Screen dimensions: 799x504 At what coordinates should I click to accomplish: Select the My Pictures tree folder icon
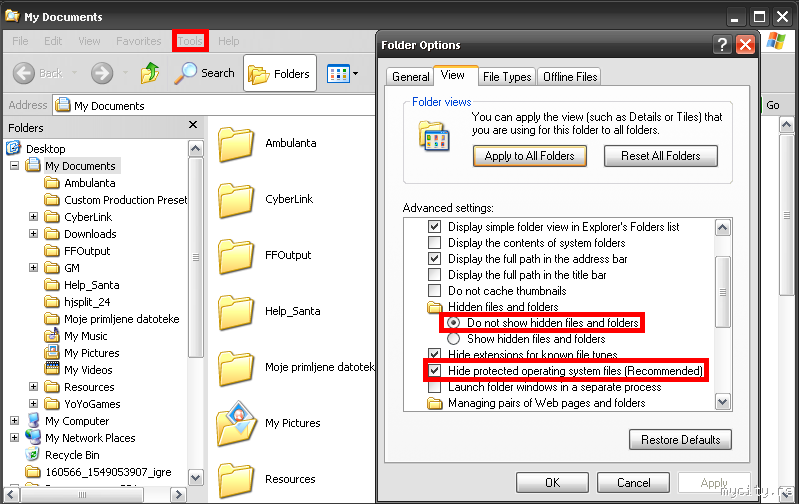coord(51,353)
